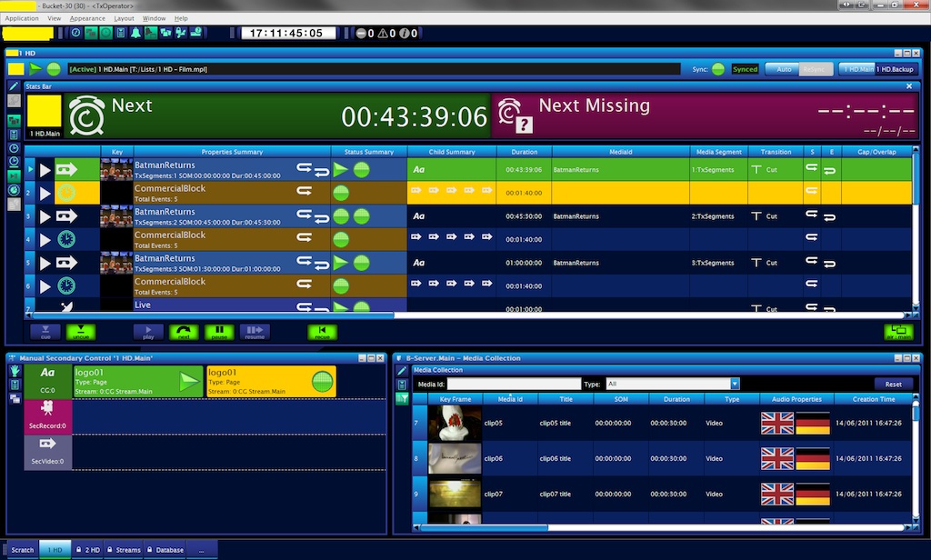The image size is (931, 560).
Task: Toggle the Auto sync mode button
Action: (781, 69)
